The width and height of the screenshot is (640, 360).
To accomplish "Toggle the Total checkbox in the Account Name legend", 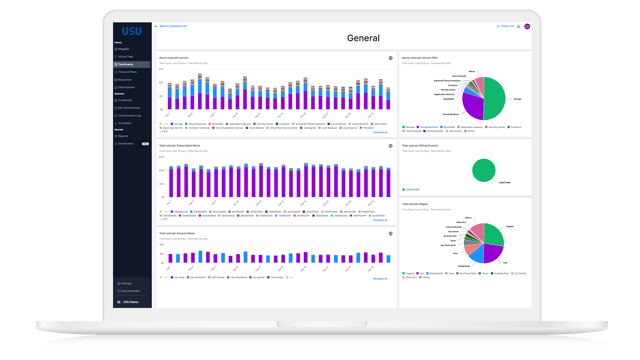I will coord(160,277).
